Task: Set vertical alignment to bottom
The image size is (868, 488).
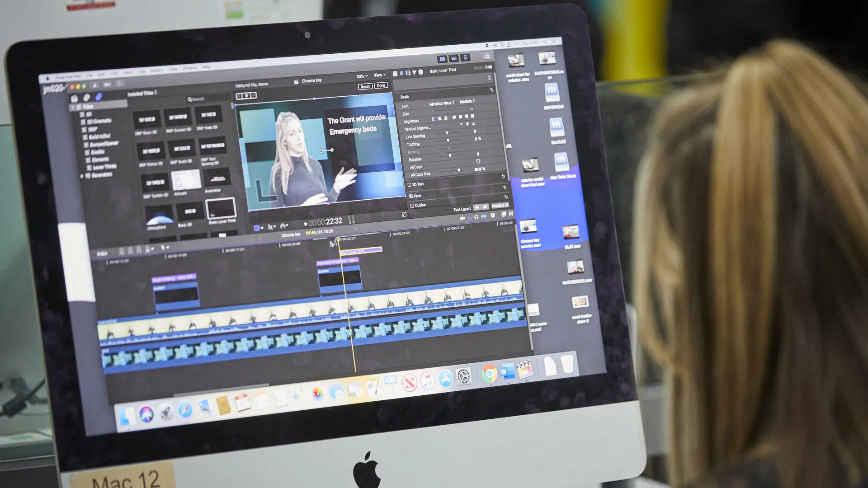Action: (x=473, y=123)
